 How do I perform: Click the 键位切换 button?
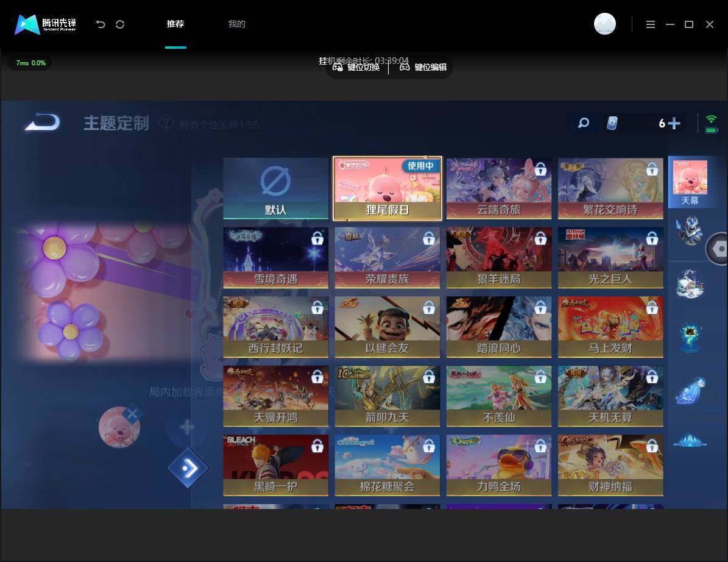pos(356,67)
